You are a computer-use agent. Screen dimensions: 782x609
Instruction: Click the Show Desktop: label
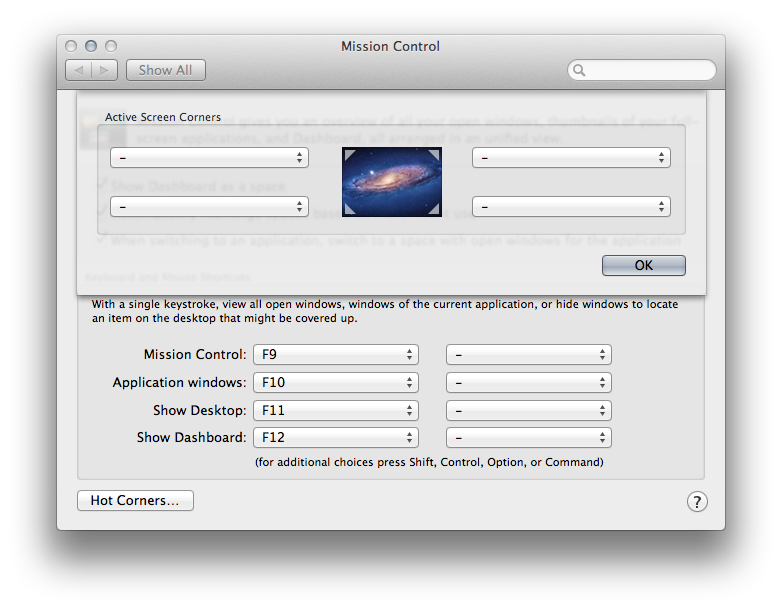[199, 410]
